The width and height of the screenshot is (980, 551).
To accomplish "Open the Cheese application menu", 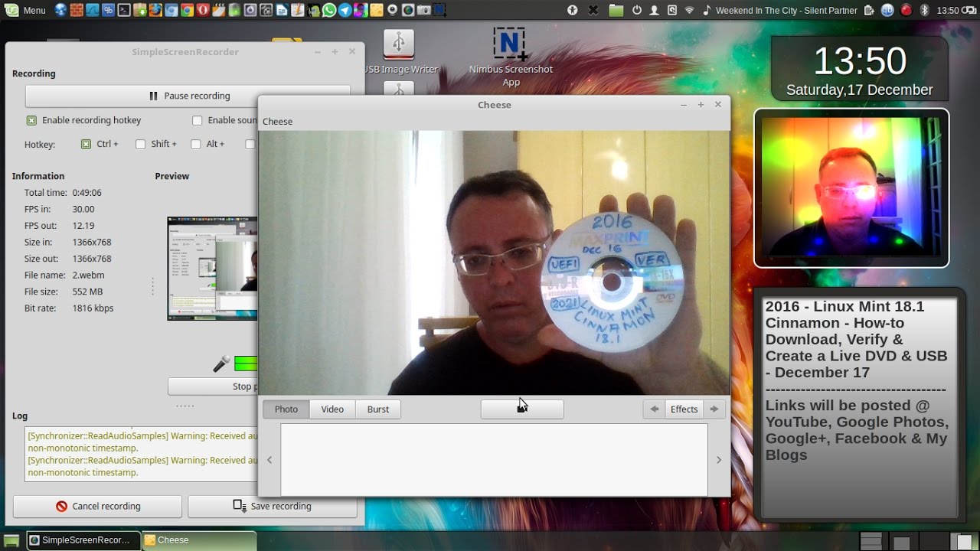I will [x=277, y=122].
